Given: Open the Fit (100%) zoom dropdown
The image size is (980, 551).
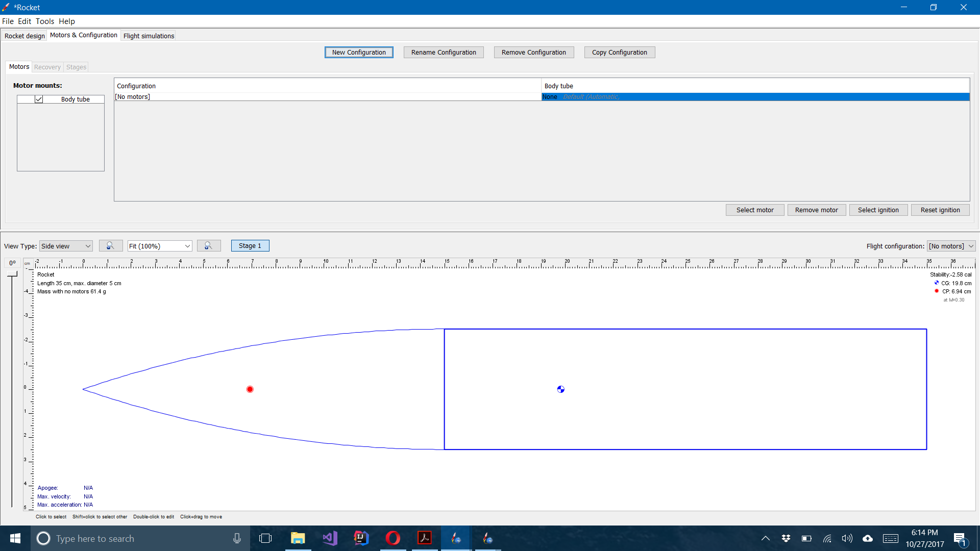Looking at the screenshot, I should pos(159,245).
